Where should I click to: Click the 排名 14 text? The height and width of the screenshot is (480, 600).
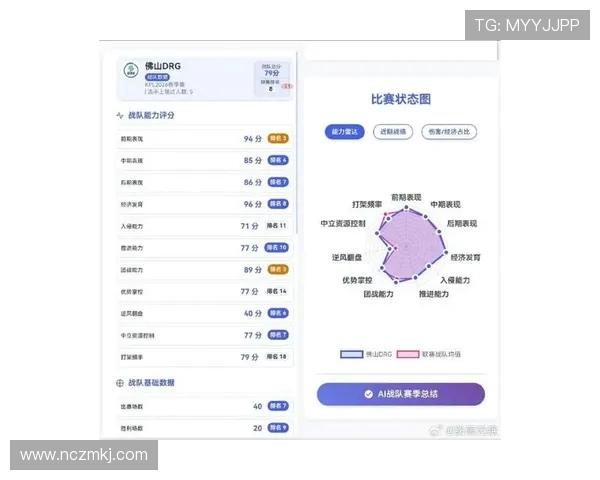coord(277,291)
